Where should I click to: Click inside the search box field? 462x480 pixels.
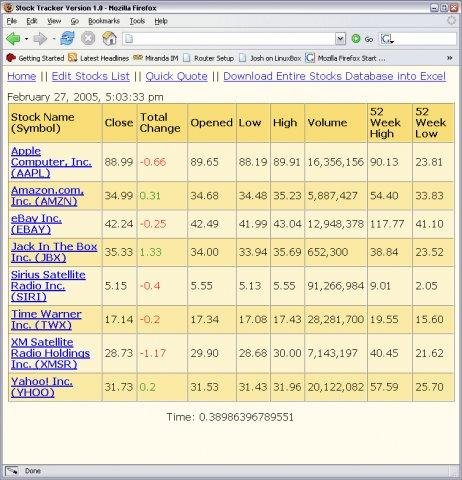tap(425, 39)
